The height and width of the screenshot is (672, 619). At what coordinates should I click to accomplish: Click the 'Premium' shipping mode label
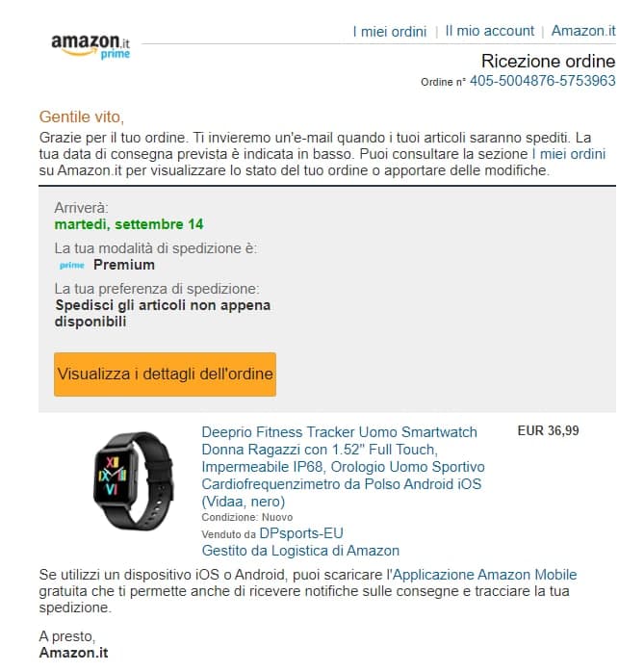124,265
